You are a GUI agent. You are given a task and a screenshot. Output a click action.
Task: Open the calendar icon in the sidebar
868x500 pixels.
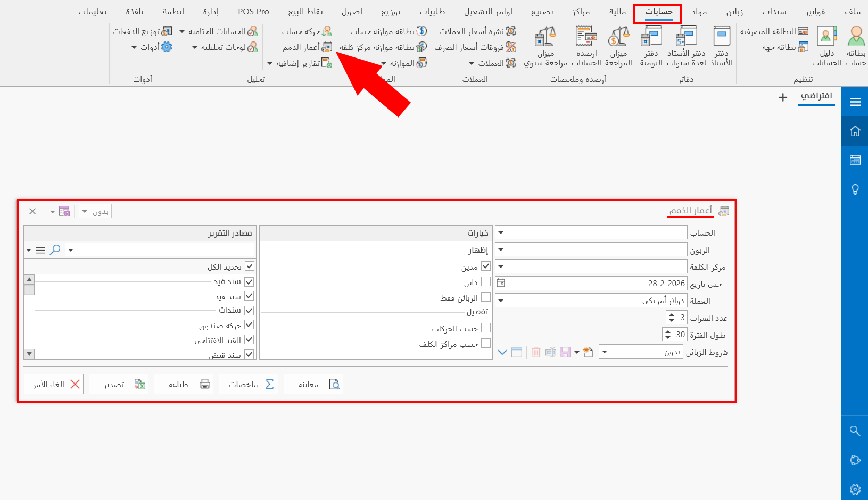click(x=855, y=160)
